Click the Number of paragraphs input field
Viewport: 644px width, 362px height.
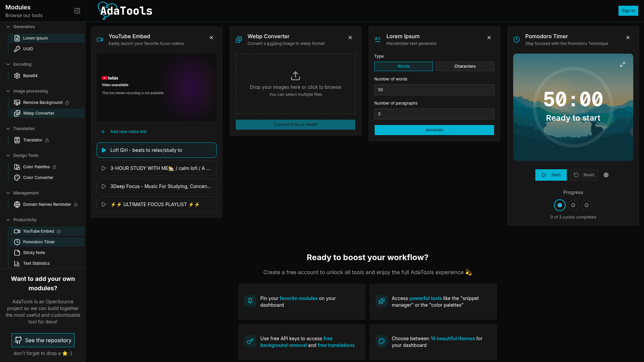[x=434, y=114]
